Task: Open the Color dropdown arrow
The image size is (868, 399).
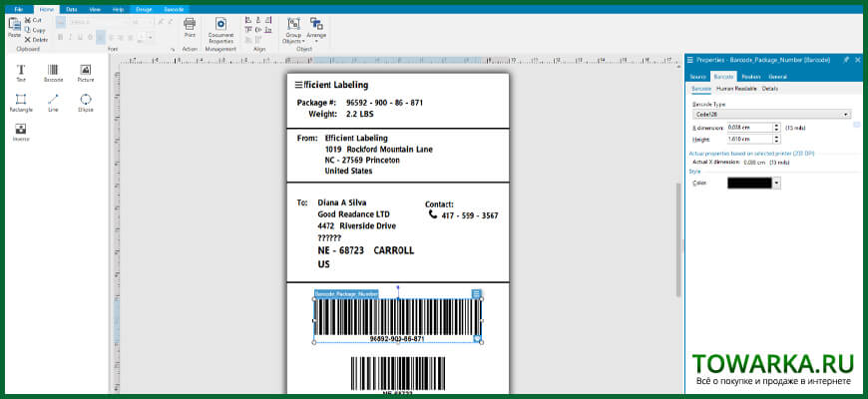Action: pos(776,183)
